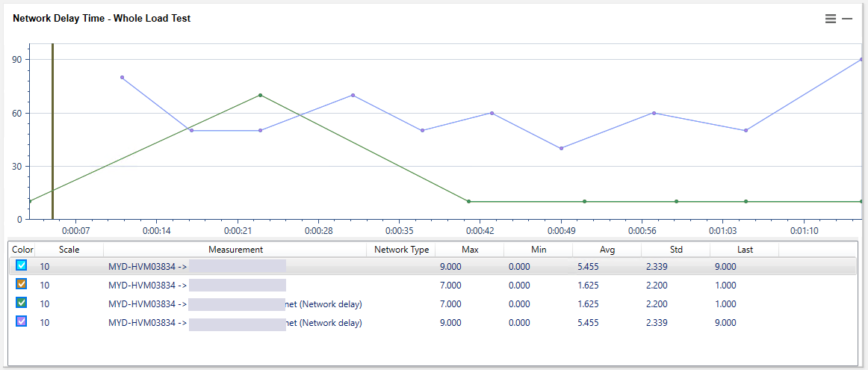This screenshot has width=868, height=370.
Task: Uncheck the cyan color checkbox in first row
Action: click(22, 265)
